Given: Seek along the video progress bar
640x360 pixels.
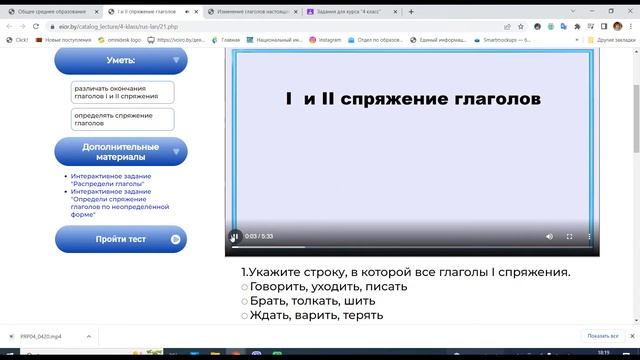Looking at the screenshot, I should click(412, 247).
